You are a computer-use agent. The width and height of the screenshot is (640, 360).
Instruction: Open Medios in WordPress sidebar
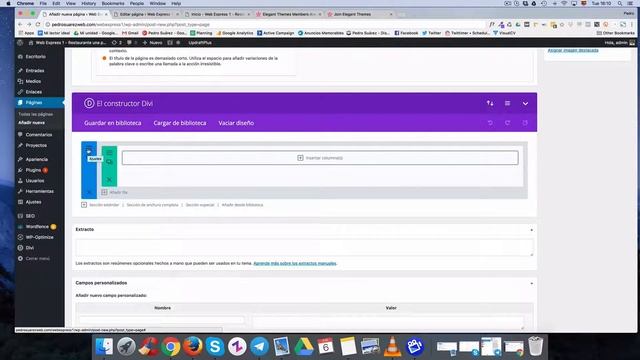33,81
